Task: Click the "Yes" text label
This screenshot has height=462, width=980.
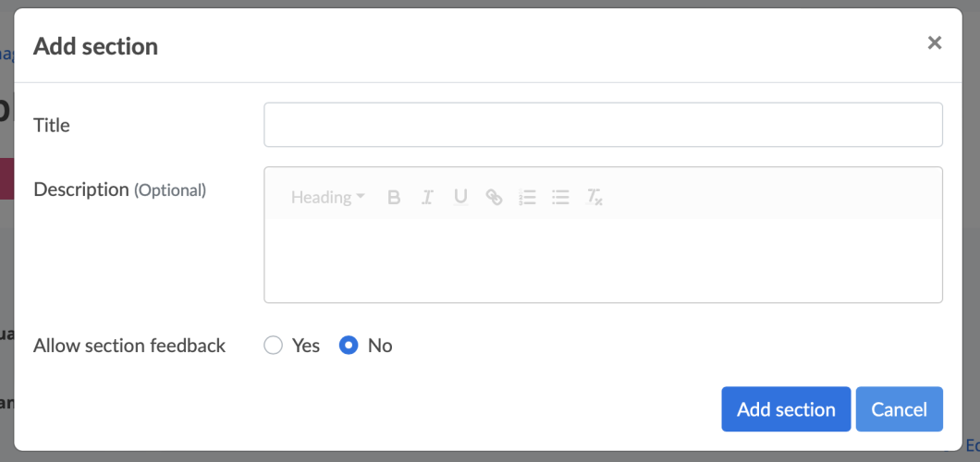Action: [x=306, y=346]
